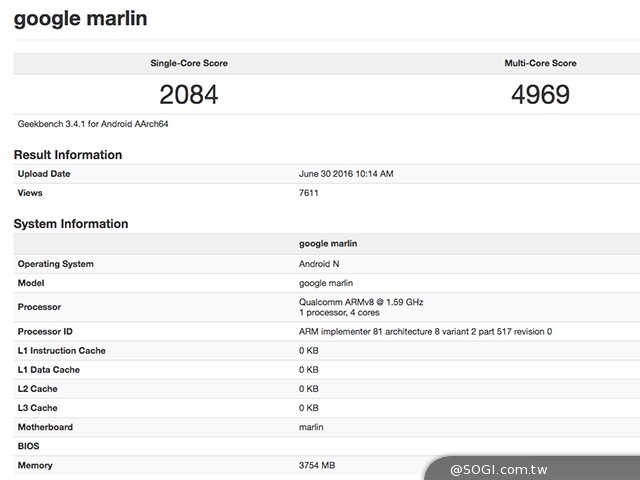Click '0 KB' in L3 Cache row

click(309, 408)
